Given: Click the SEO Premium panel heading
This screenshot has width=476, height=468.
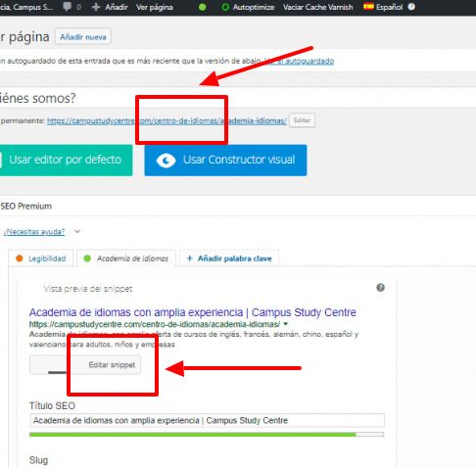Looking at the screenshot, I should pyautogui.click(x=26, y=207).
